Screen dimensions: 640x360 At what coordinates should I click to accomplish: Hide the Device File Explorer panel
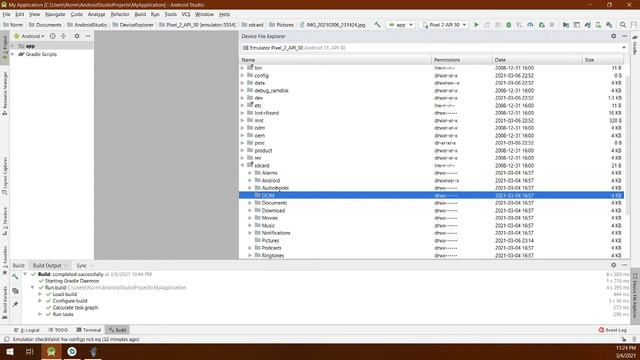click(x=624, y=36)
